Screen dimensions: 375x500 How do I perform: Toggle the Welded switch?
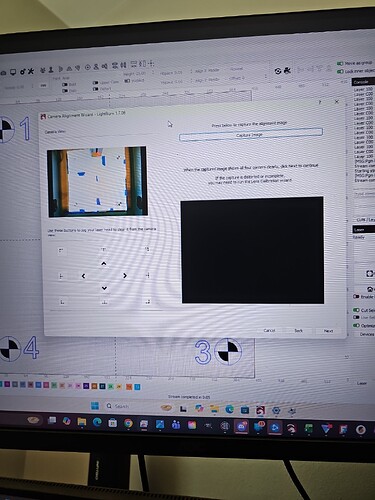click(x=127, y=81)
